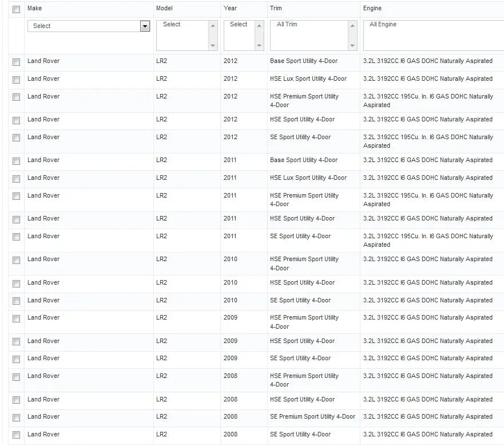Click the 2012 'HSE Lux Sport Utility 4-Door' cell

click(308, 78)
